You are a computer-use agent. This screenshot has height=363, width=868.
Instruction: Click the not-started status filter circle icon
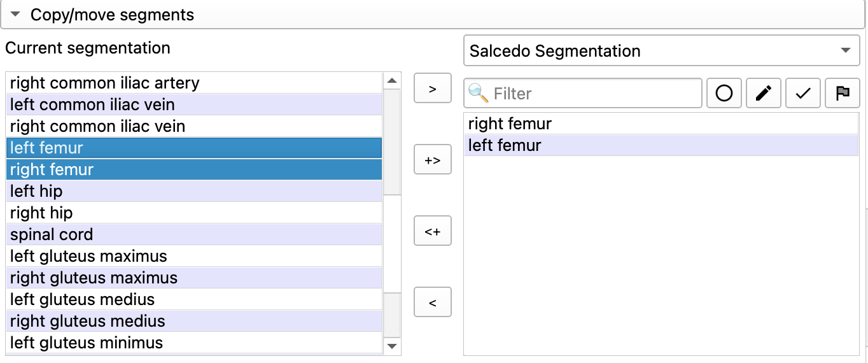coord(724,94)
